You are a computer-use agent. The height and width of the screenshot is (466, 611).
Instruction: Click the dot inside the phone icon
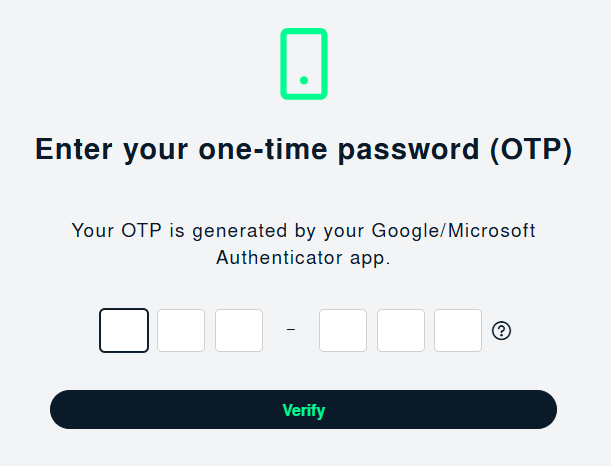[x=304, y=80]
